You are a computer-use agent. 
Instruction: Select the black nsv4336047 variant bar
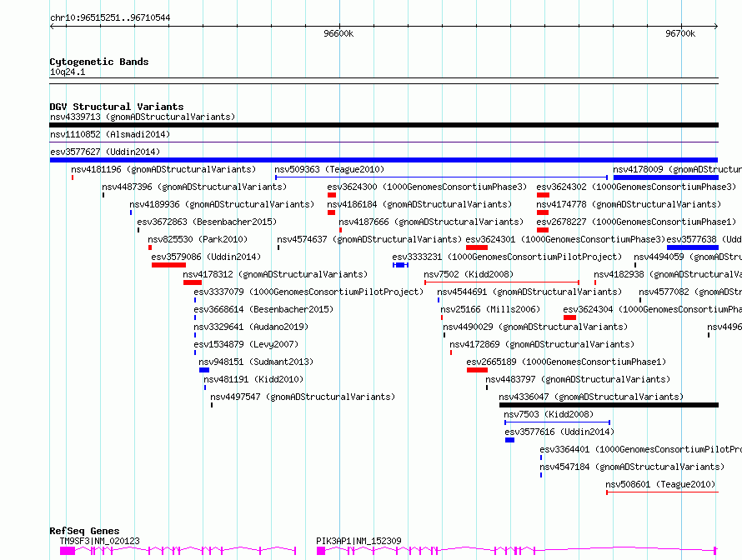tap(609, 405)
